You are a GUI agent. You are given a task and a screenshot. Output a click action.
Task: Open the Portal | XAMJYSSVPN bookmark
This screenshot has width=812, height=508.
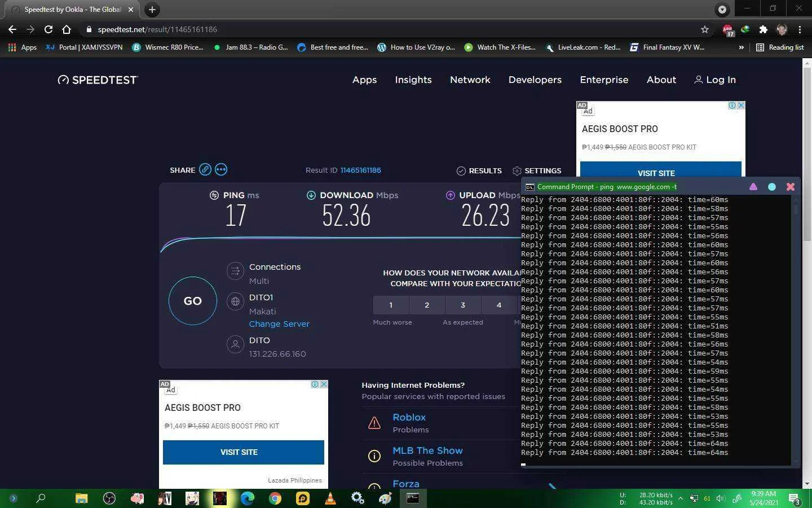click(84, 47)
